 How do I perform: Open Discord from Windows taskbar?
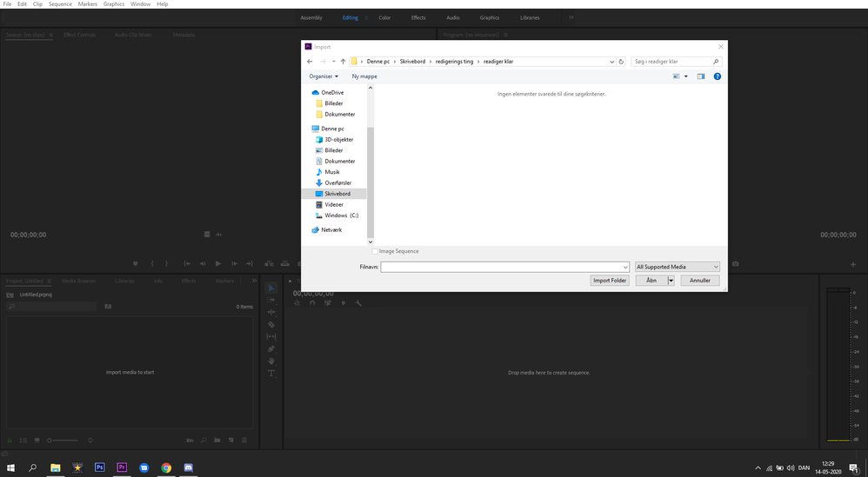188,467
